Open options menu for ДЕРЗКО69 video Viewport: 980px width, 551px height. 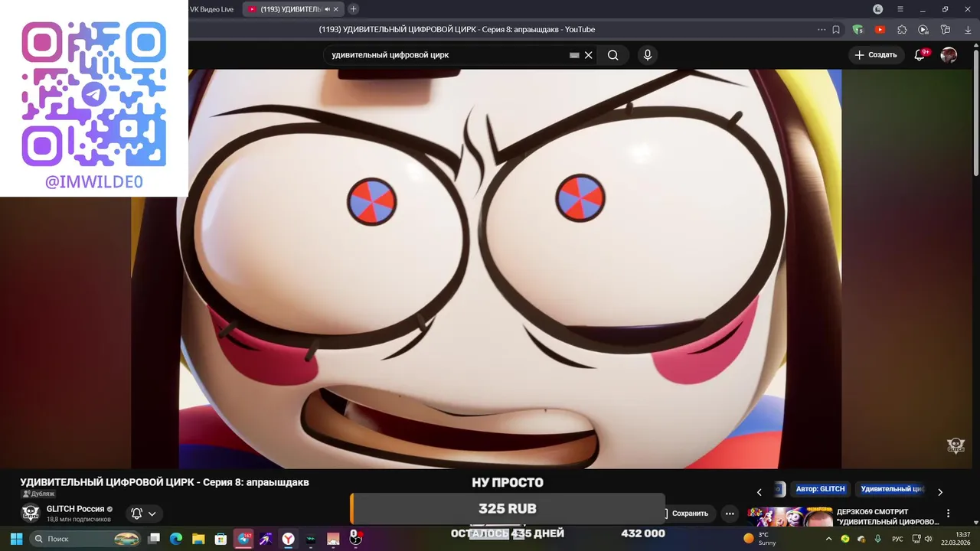pos(948,514)
